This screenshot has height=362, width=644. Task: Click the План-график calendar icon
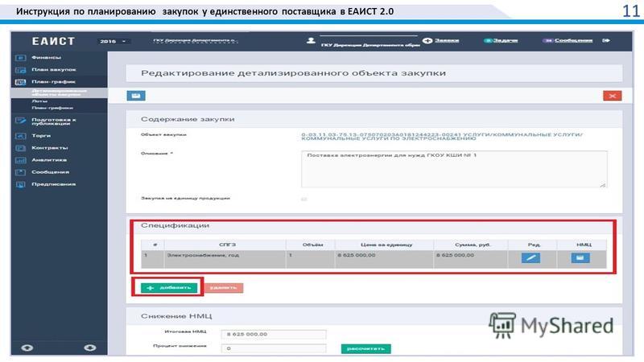click(x=21, y=82)
